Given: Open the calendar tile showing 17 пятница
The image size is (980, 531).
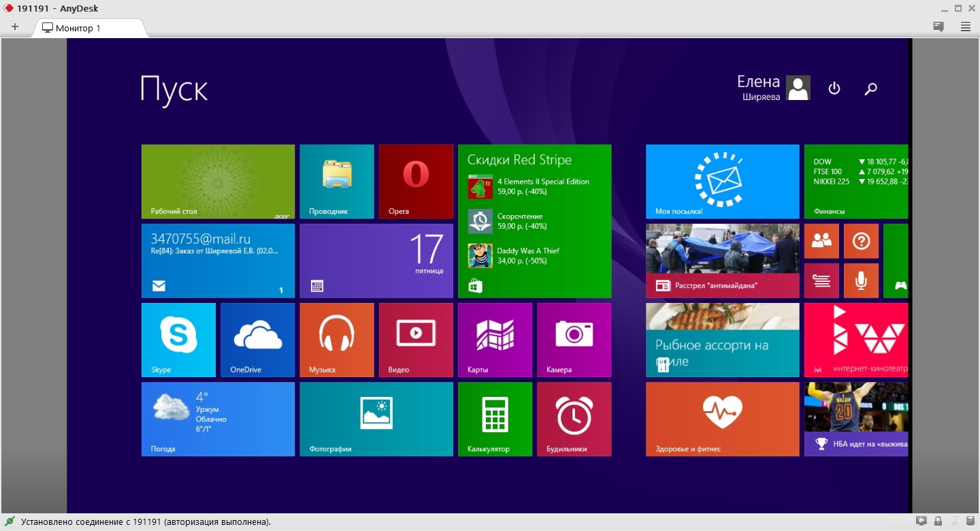Looking at the screenshot, I should [376, 261].
